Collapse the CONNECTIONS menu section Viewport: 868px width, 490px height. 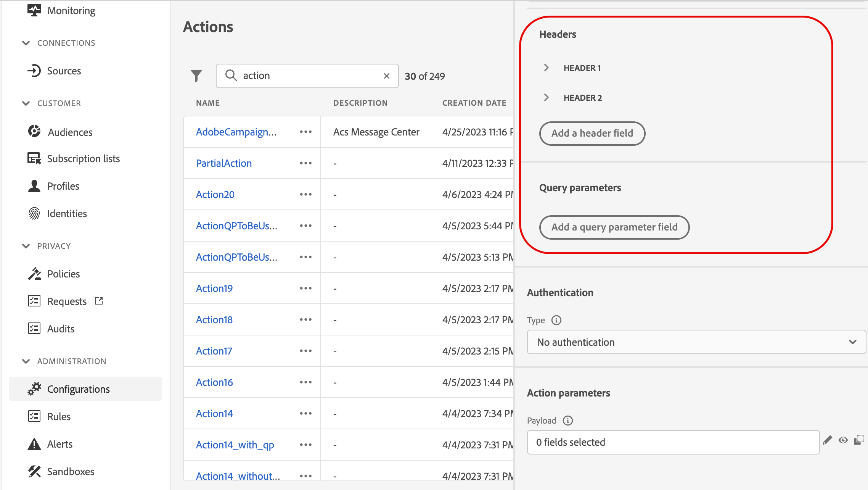point(26,43)
